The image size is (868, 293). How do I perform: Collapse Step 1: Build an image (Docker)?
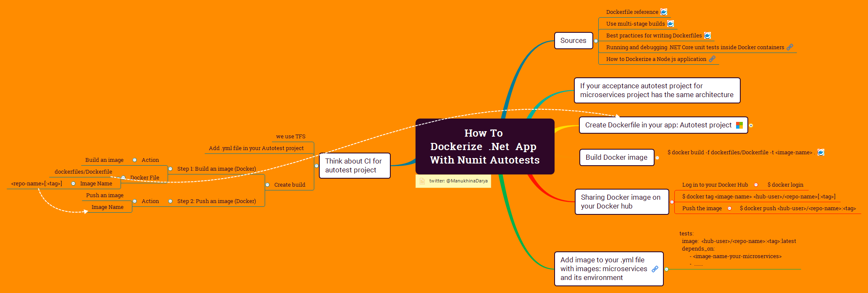point(170,169)
